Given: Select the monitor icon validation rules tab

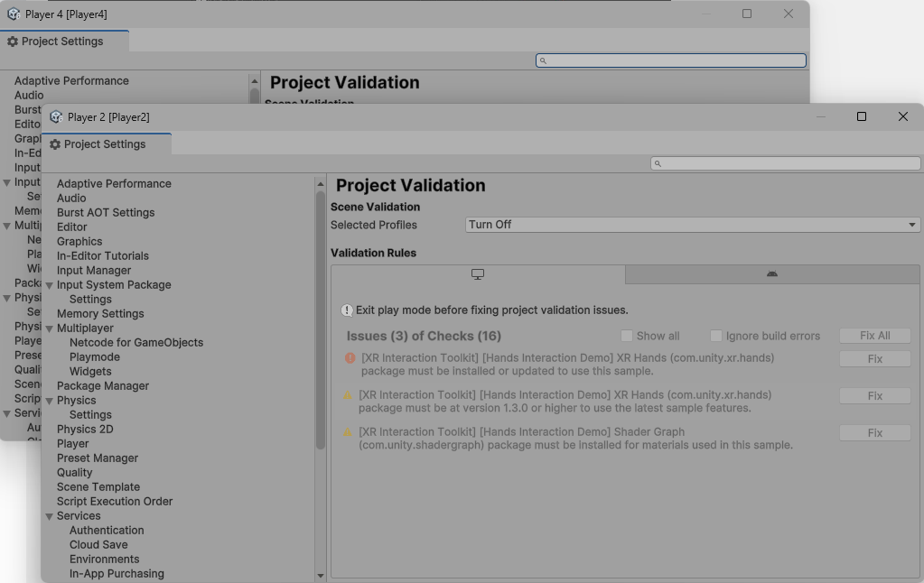Looking at the screenshot, I should (x=477, y=273).
